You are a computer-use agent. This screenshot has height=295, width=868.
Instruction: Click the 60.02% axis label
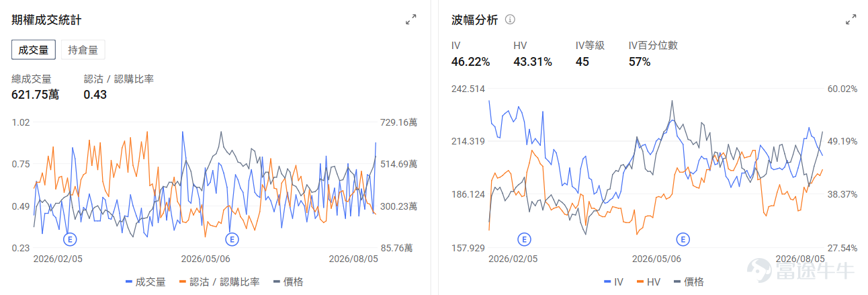tap(842, 89)
